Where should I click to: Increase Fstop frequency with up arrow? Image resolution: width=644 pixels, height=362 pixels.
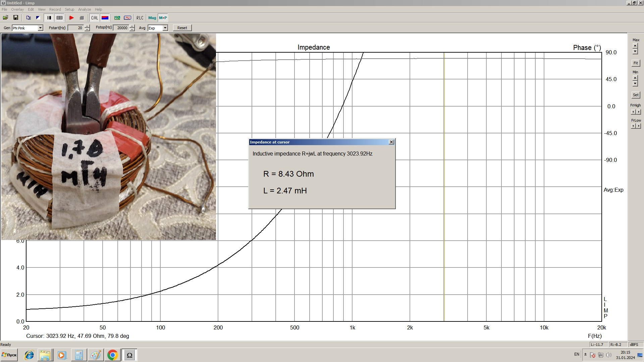pos(132,26)
